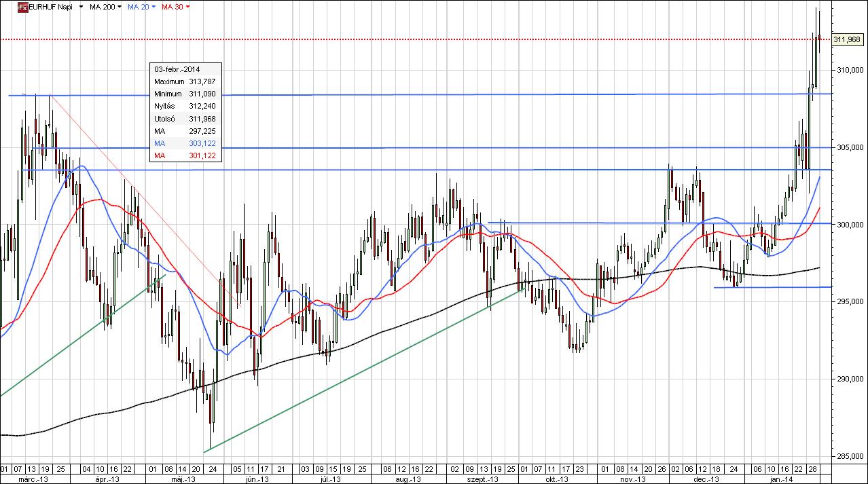This screenshot has width=868, height=484.
Task: Open the EURHUF Napi dropdown arrow
Action: [x=82, y=7]
